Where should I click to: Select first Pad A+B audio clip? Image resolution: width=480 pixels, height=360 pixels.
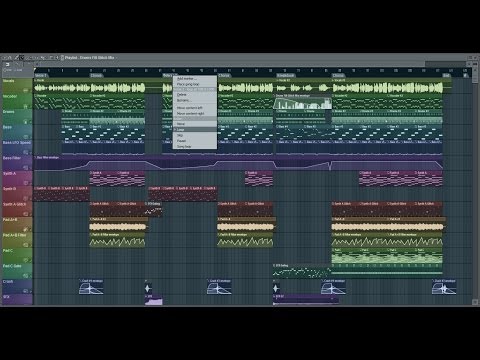[x=118, y=225]
